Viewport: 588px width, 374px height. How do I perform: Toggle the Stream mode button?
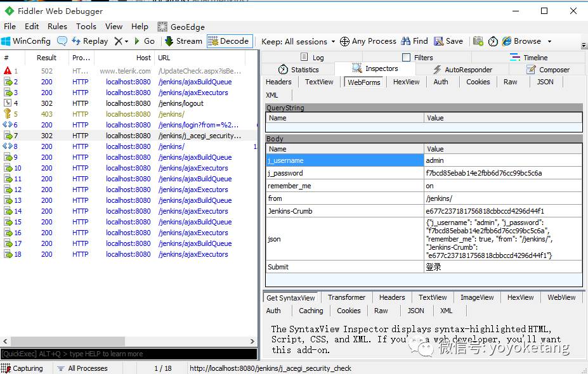point(184,41)
